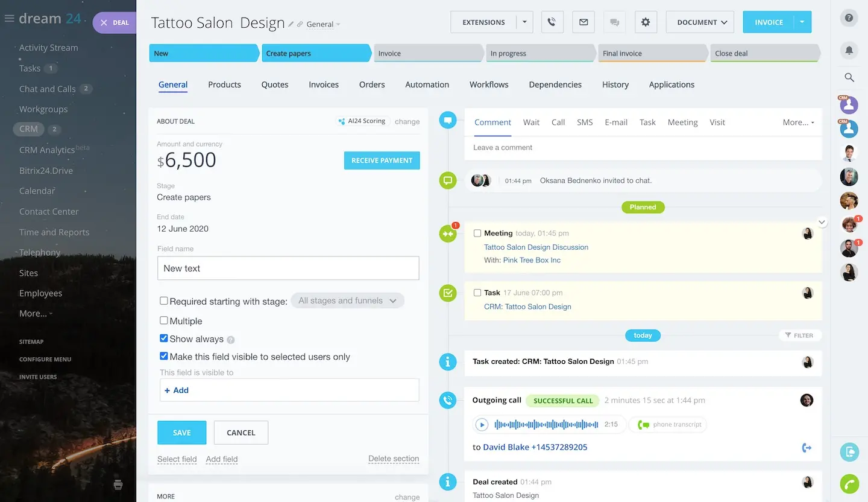Click the printer icon in left sidebar

pyautogui.click(x=118, y=484)
